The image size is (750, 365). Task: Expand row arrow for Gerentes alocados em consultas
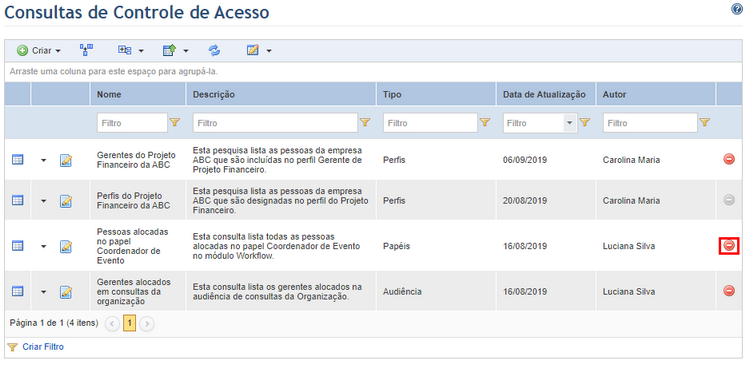pos(44,291)
